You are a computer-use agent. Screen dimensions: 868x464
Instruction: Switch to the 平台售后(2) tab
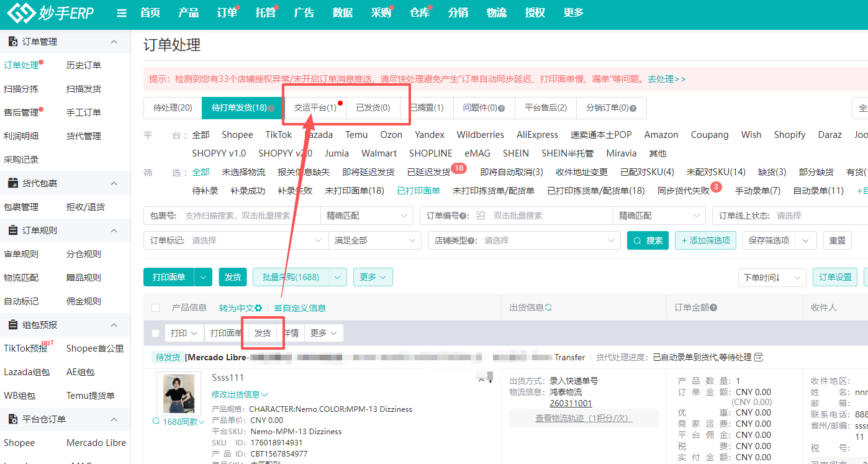point(545,107)
